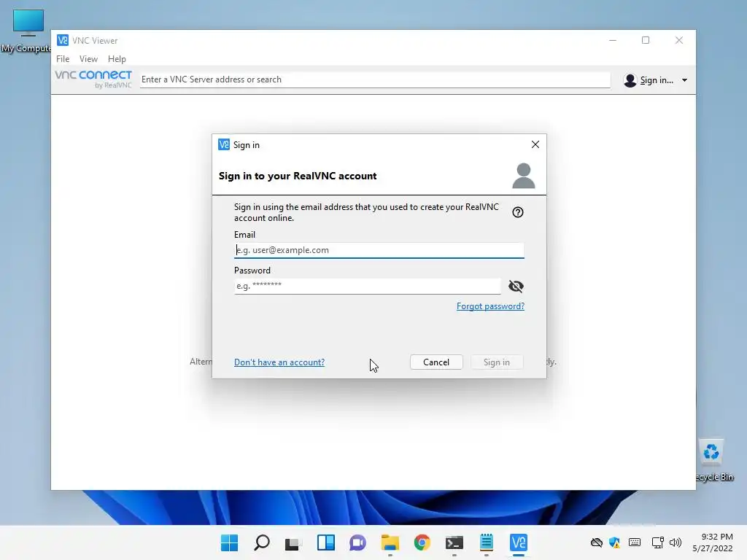747x560 pixels.
Task: Open the Don't have an account link
Action: click(279, 362)
